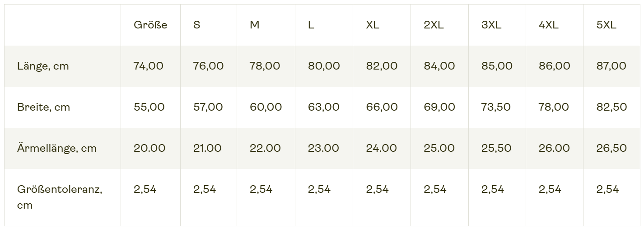The height and width of the screenshot is (229, 644).
Task: Click the Breite, cm row label
Action: 43,107
